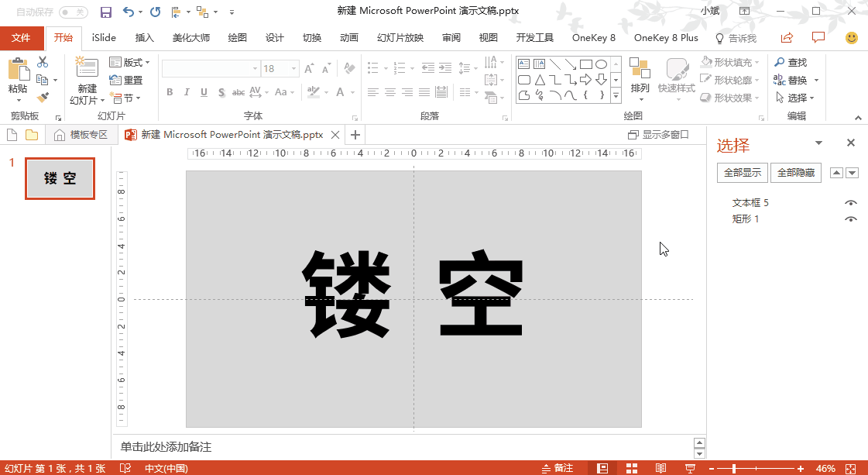The width and height of the screenshot is (868, 475).
Task: Toggle visibility of 矩形 1
Action: (851, 219)
